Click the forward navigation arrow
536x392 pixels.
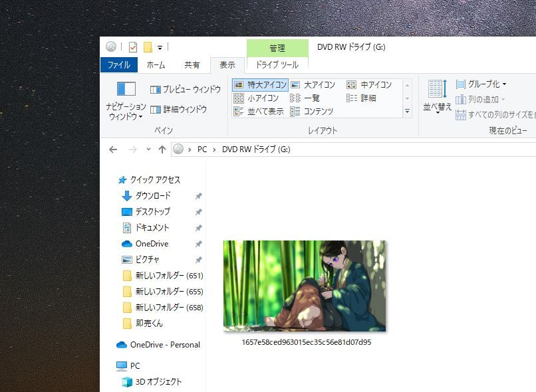pyautogui.click(x=132, y=149)
